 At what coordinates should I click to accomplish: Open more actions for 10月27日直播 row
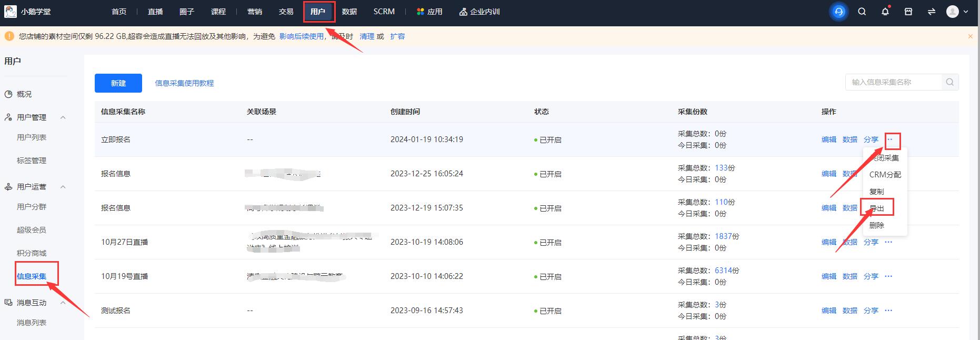pos(888,242)
